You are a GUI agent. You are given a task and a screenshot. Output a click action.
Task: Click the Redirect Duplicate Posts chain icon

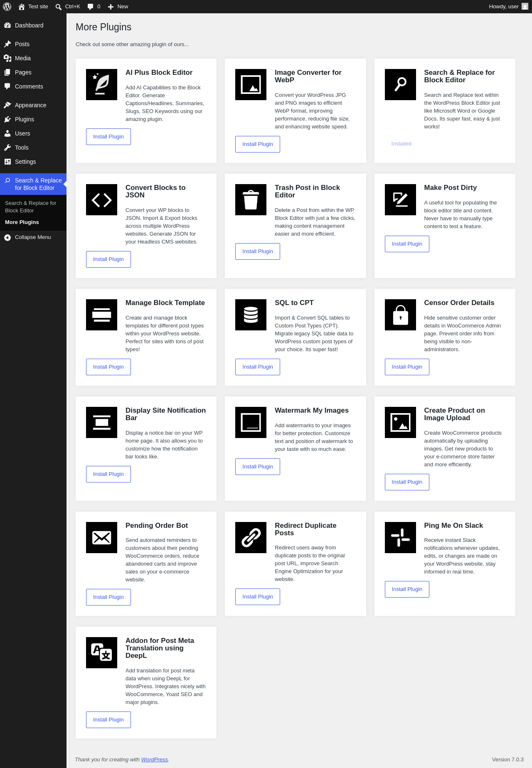click(x=251, y=537)
